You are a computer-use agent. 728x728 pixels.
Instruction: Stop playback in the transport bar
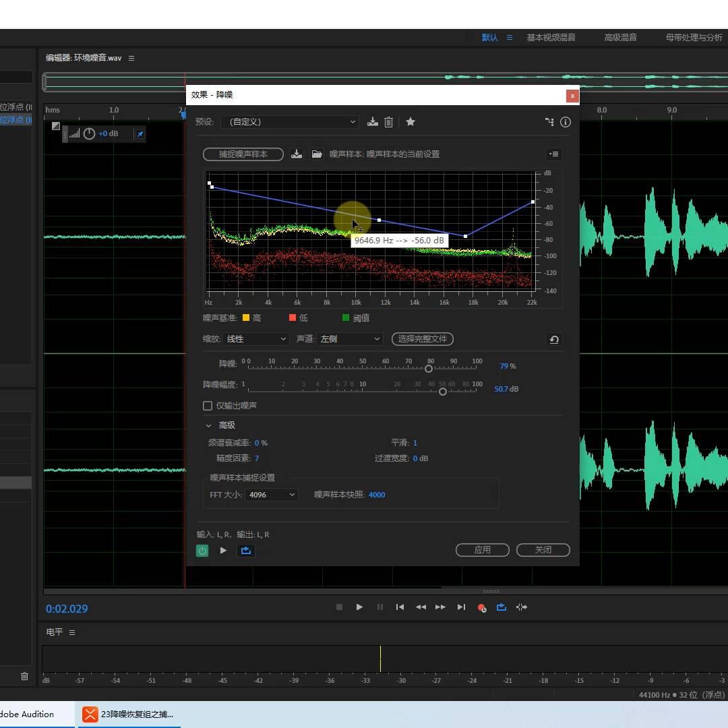point(339,607)
